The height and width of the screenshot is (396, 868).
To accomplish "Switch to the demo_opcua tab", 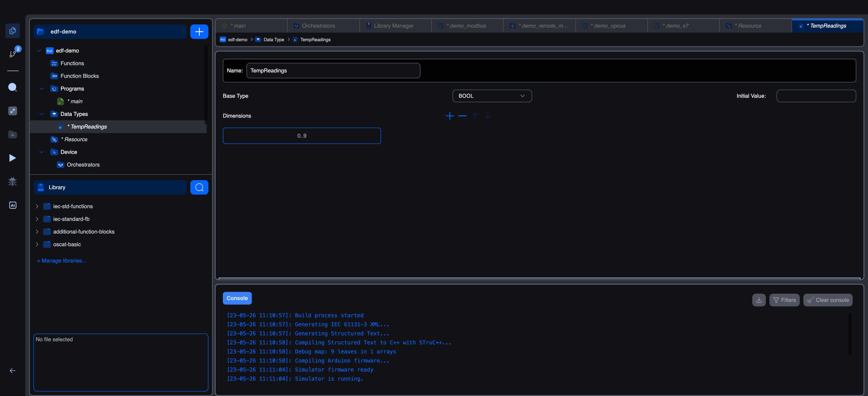I will (x=611, y=26).
